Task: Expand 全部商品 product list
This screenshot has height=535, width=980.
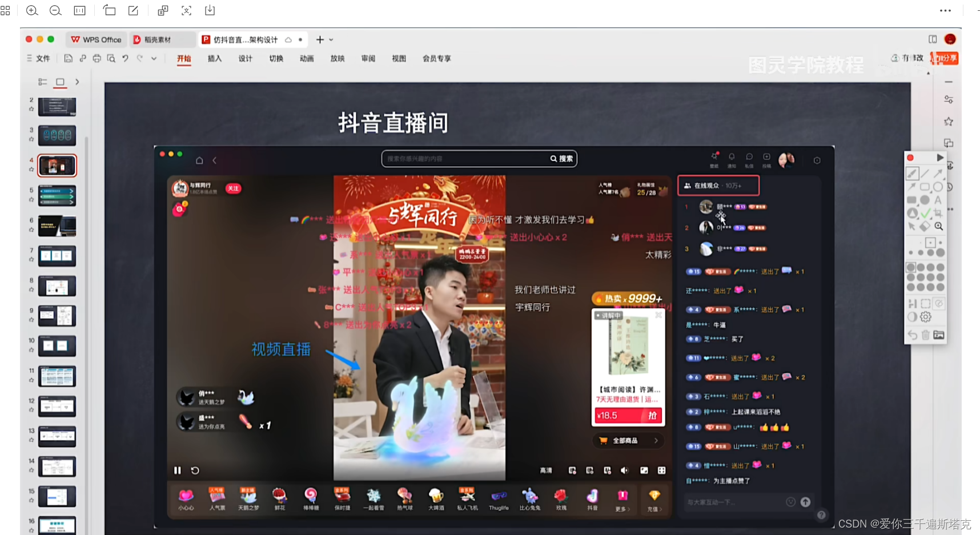Action: (628, 441)
